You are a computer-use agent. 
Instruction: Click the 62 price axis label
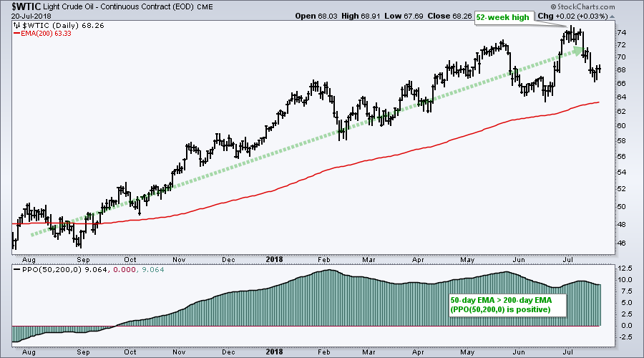click(x=621, y=112)
